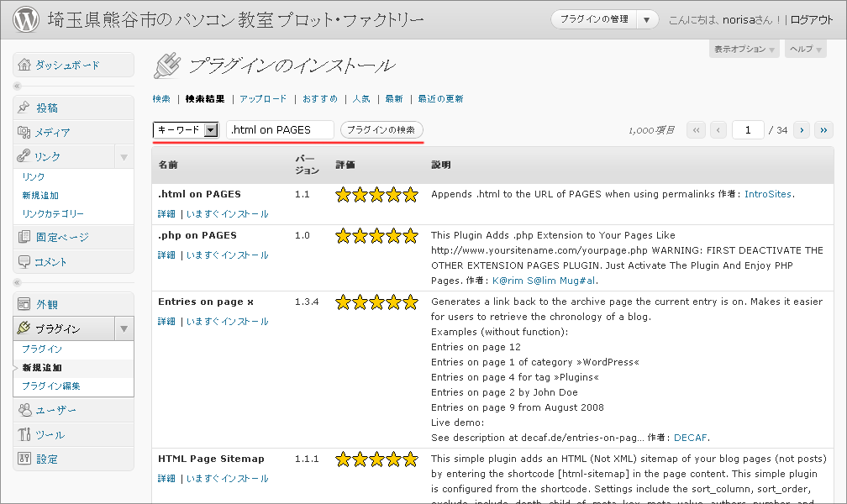Click the Comments bubble icon
This screenshot has height=504, width=847.
pyautogui.click(x=24, y=261)
